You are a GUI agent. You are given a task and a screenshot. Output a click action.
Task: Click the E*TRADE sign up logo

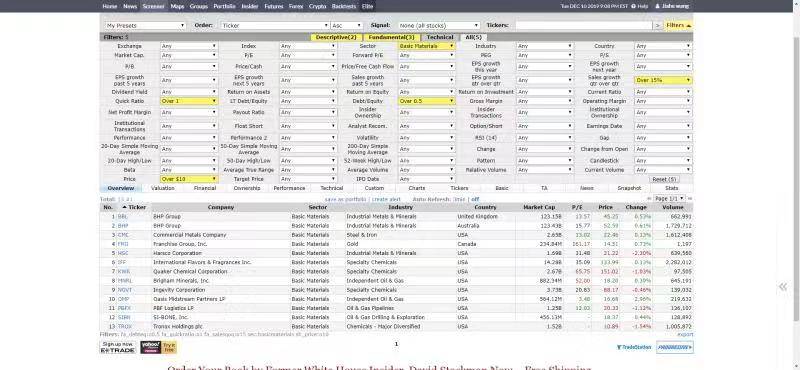[118, 348]
